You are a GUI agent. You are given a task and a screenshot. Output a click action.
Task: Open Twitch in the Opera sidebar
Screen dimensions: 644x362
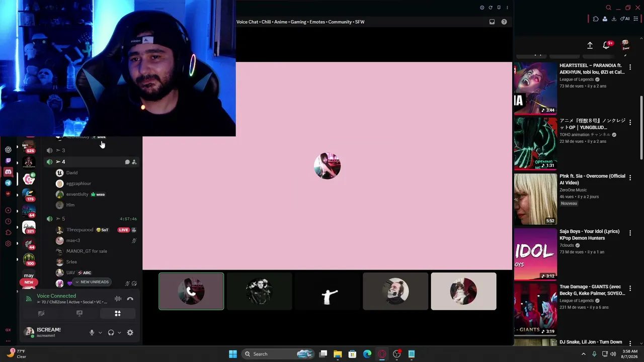(x=8, y=161)
